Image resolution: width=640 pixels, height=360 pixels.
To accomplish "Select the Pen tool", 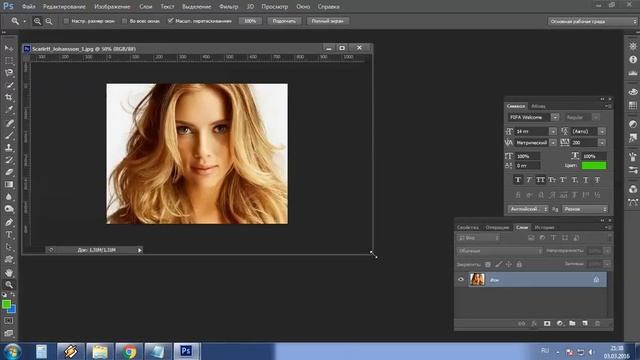I will (x=9, y=222).
